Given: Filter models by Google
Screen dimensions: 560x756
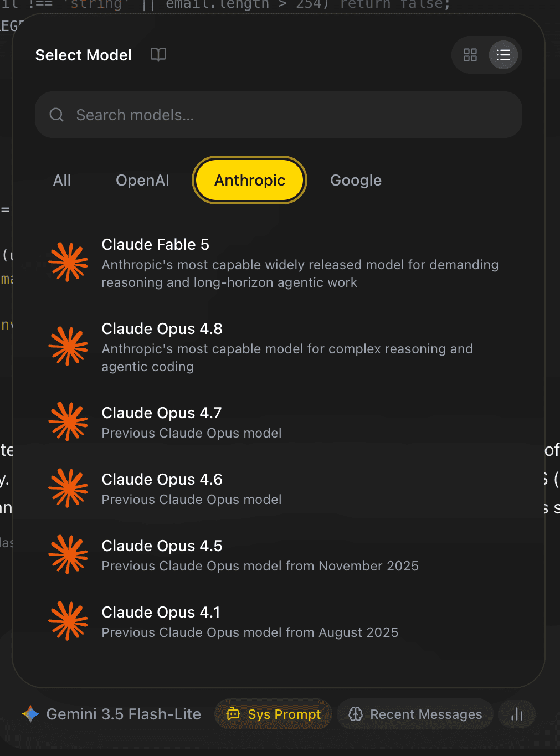Looking at the screenshot, I should click(356, 181).
